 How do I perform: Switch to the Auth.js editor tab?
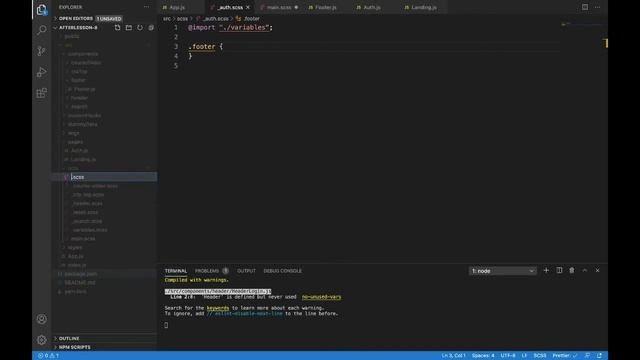tap(372, 7)
